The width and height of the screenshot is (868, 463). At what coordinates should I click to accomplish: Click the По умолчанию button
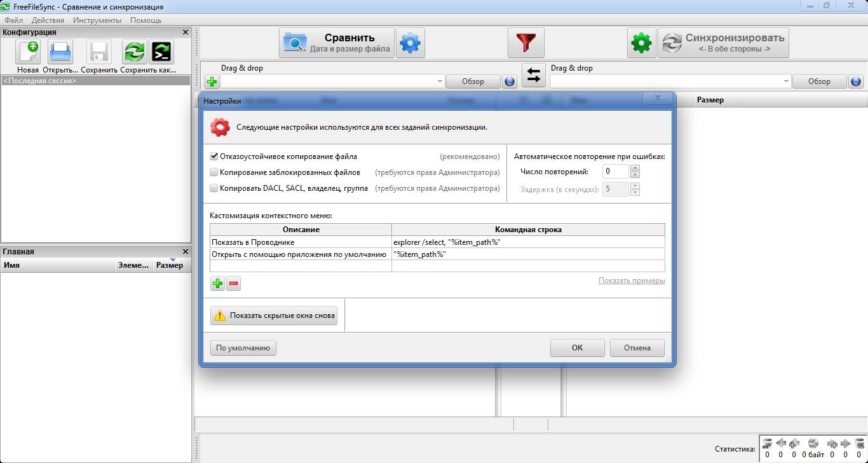point(243,348)
